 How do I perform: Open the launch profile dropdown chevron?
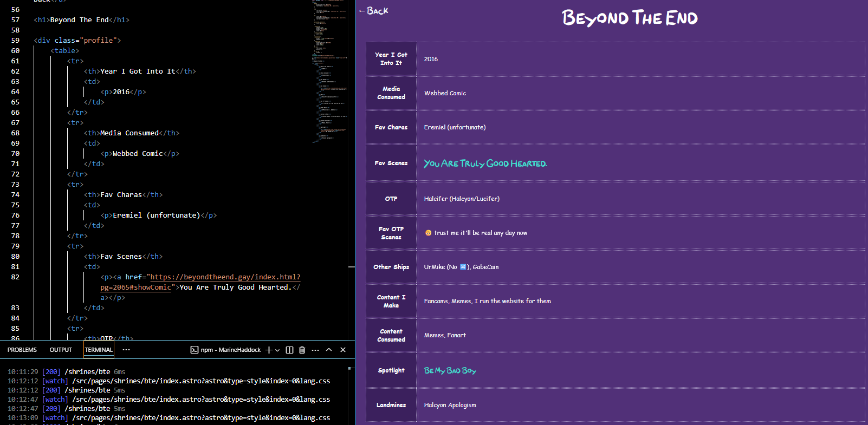[x=277, y=350]
